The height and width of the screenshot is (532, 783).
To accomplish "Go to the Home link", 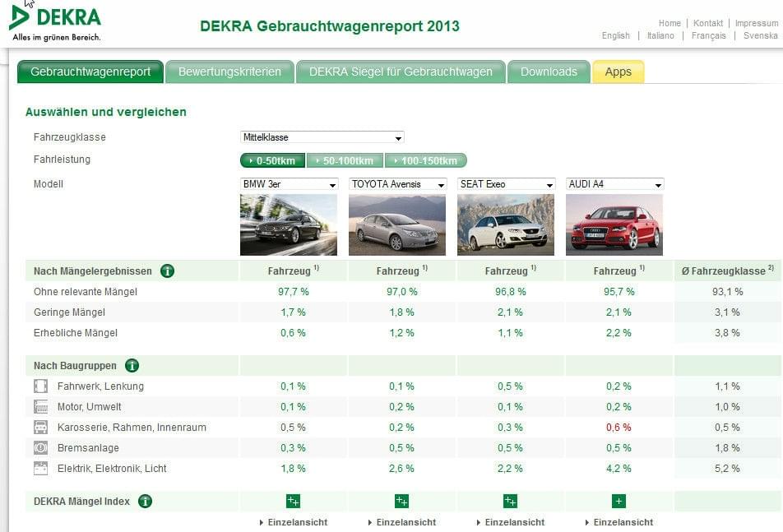I will point(669,23).
